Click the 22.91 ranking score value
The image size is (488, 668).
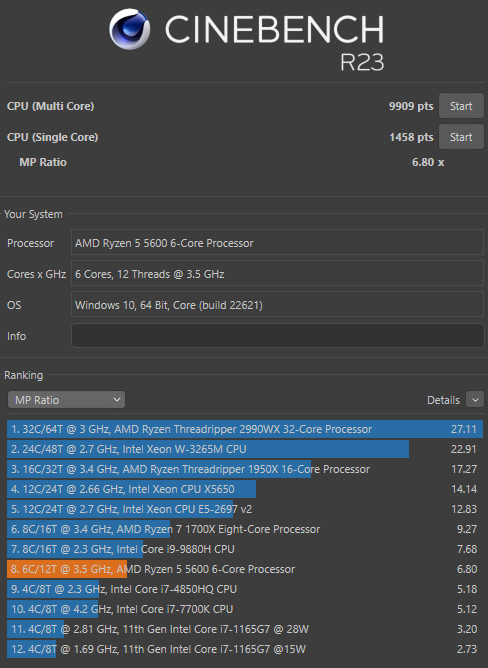(x=464, y=449)
